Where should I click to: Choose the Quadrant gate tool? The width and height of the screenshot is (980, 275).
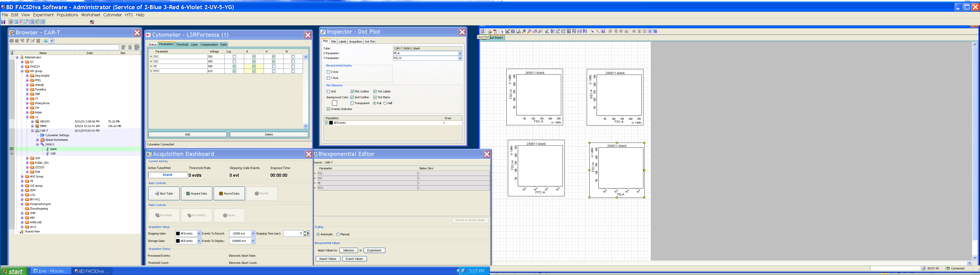[569, 31]
